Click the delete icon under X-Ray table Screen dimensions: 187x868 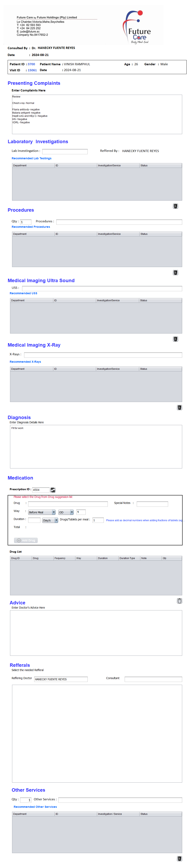[179, 407]
